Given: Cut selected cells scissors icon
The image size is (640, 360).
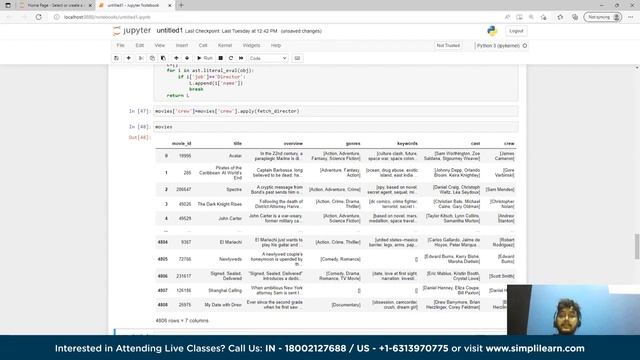Looking at the screenshot, I should pos(141,58).
